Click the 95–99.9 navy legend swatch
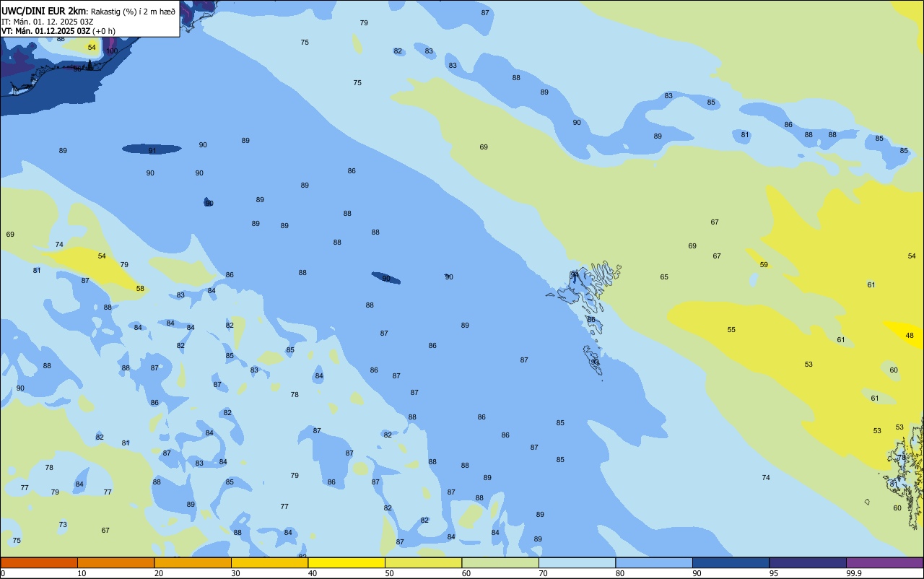 click(808, 562)
